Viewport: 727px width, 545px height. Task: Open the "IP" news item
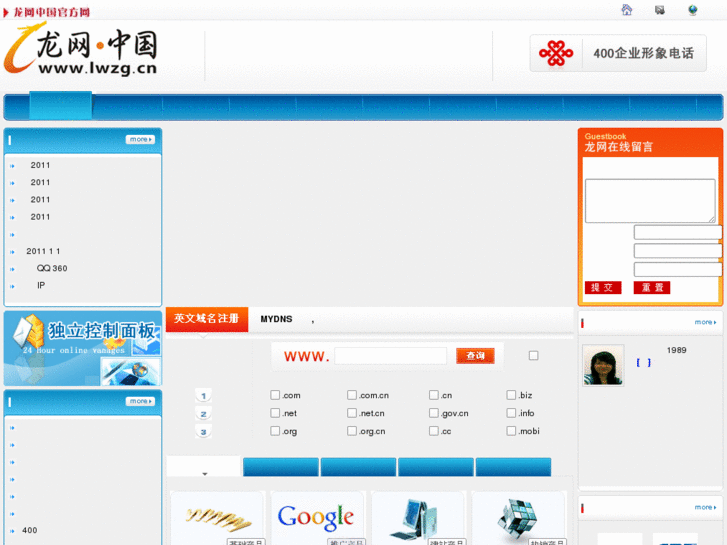[41, 286]
